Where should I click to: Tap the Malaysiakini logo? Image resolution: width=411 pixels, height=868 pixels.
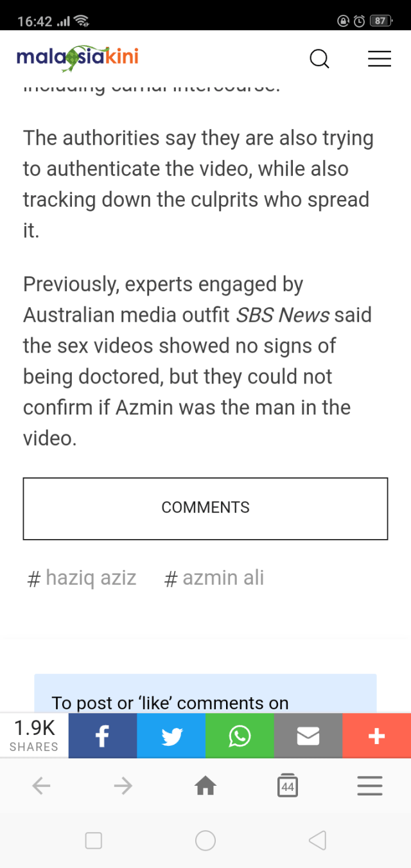pos(78,57)
